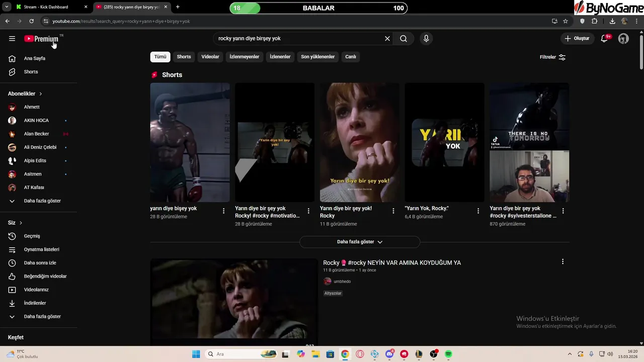Click the Chrome address bar URL
This screenshot has width=644, height=362.
point(121,21)
